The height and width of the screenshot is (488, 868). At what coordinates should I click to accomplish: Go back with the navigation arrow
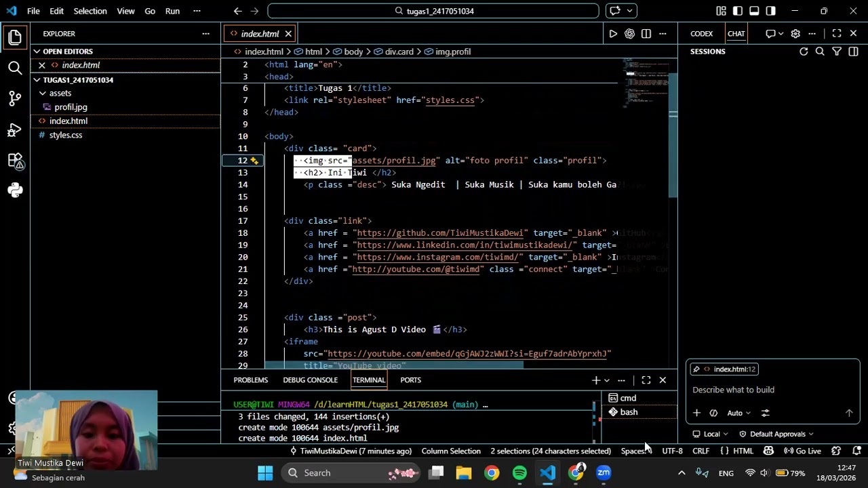pyautogui.click(x=237, y=11)
